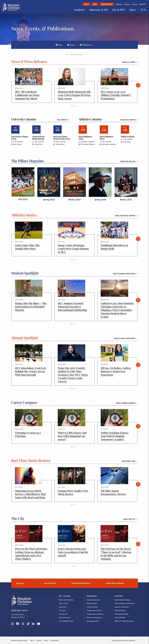
Task: Click the 4/15 calendar badge for Back to Classics
Action: (58, 129)
